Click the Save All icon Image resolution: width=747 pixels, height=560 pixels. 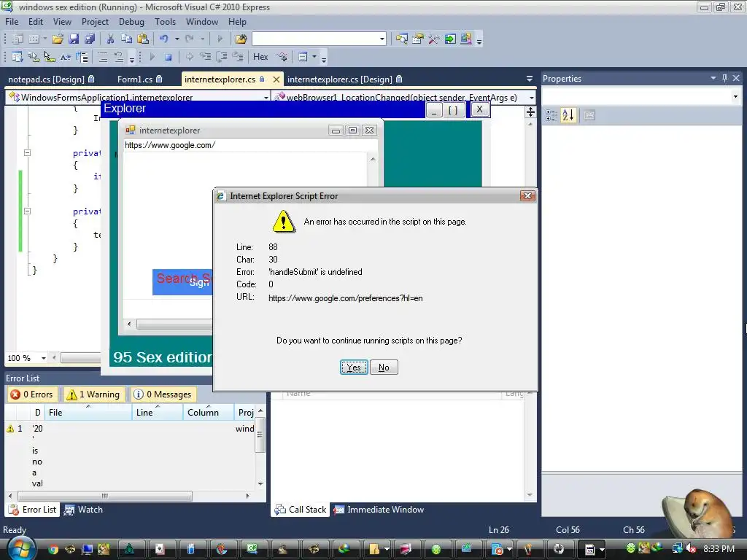(x=89, y=39)
